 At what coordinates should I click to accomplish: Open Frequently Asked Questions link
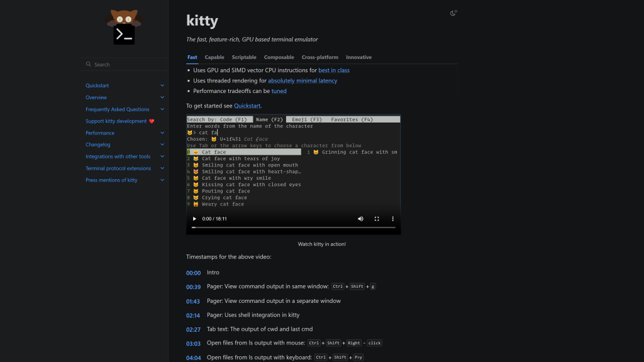point(118,109)
